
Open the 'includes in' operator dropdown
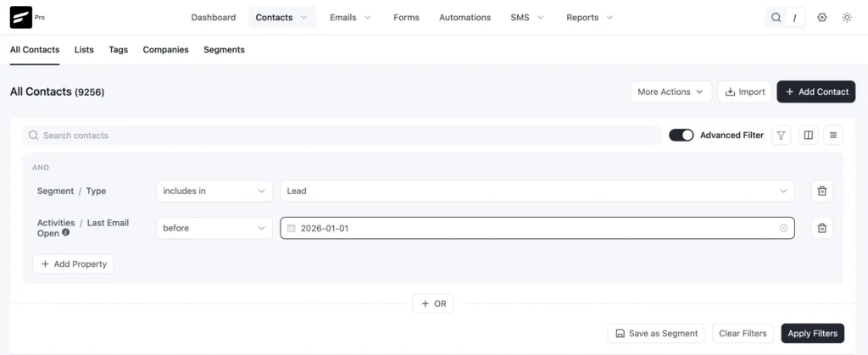pos(214,191)
